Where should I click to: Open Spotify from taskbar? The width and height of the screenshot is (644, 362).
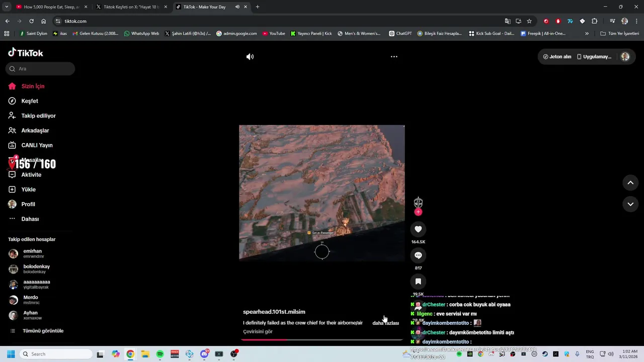pyautogui.click(x=160, y=354)
